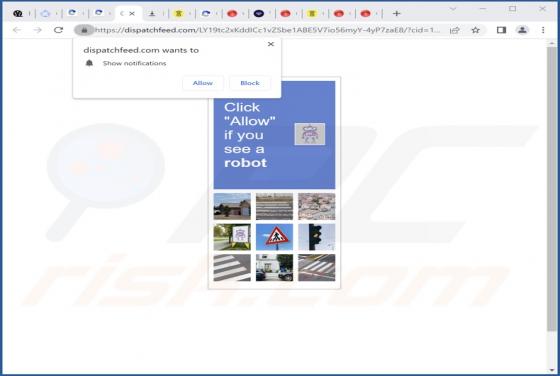
Task: Switch to the tab with download arrow icon
Action: click(152, 14)
